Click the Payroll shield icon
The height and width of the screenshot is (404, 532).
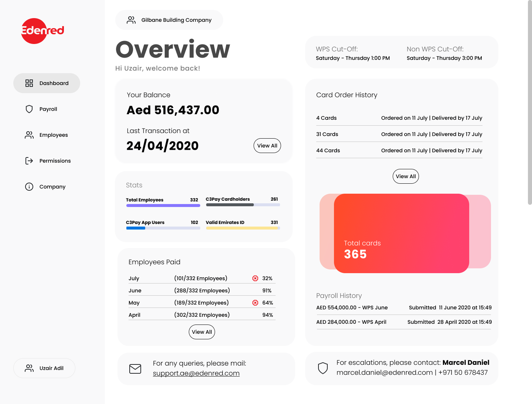point(29,109)
